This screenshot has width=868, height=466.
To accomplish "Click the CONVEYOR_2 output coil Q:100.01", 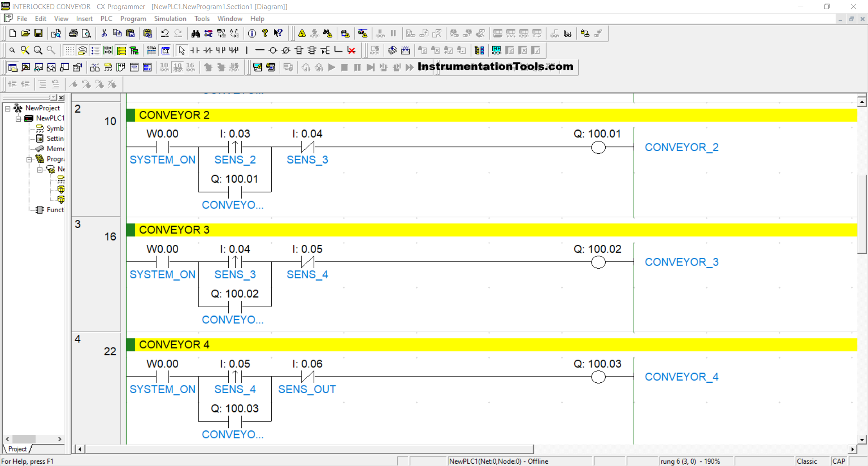I will [598, 147].
